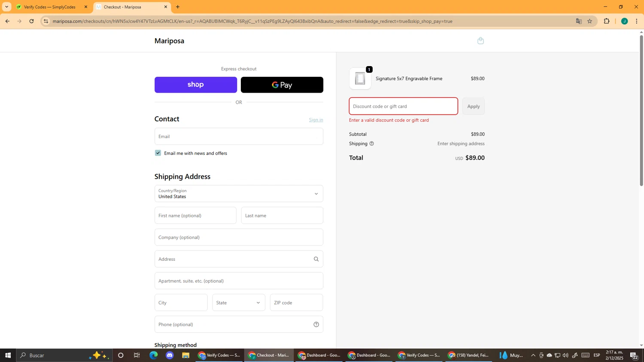Click the First name (optional) field
644x362 pixels.
click(x=195, y=215)
